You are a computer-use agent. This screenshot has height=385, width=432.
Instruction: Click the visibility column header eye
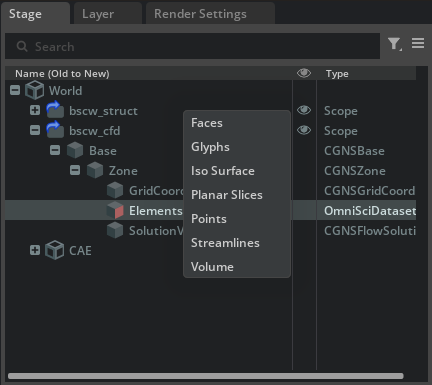pos(304,73)
